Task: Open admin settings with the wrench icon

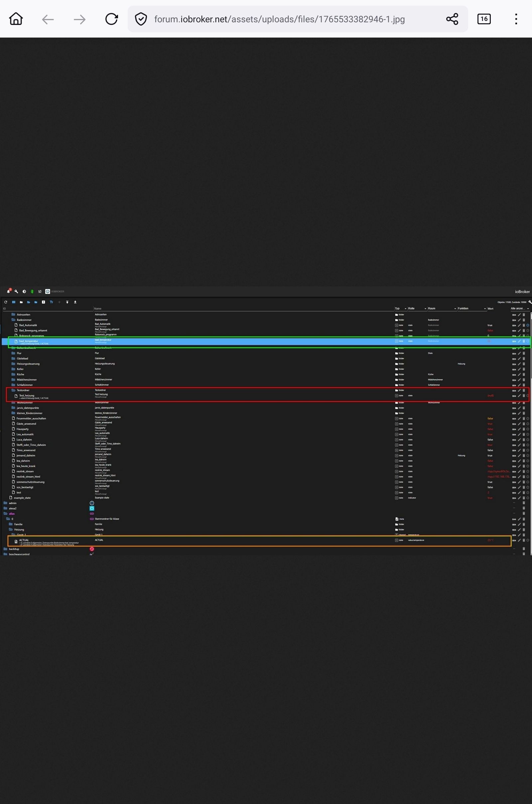Action: (x=16, y=291)
